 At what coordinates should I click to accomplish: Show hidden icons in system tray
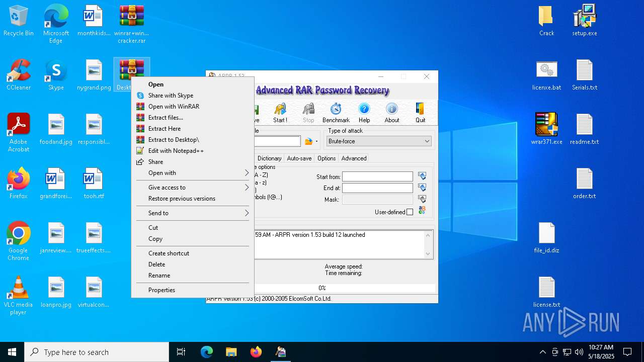tap(542, 352)
